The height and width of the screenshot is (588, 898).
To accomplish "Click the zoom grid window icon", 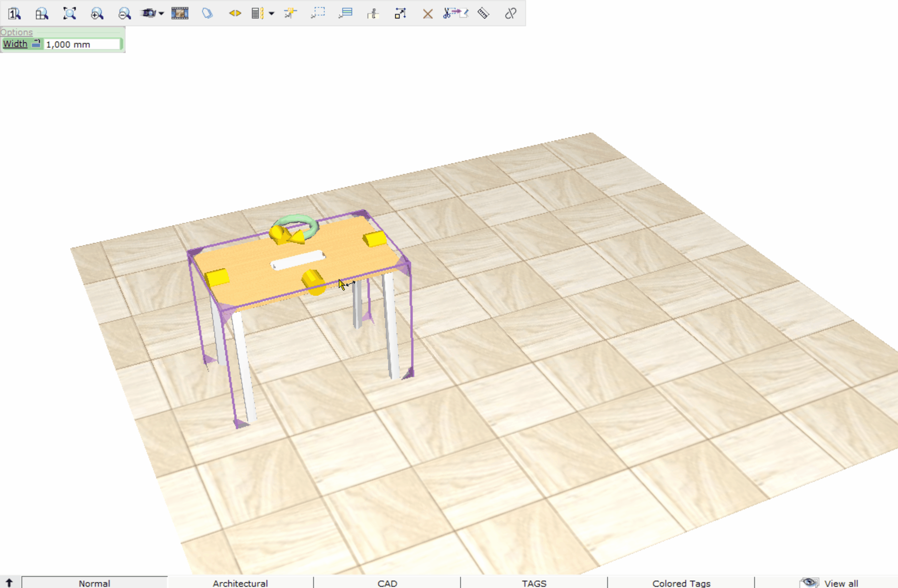I will tap(42, 13).
